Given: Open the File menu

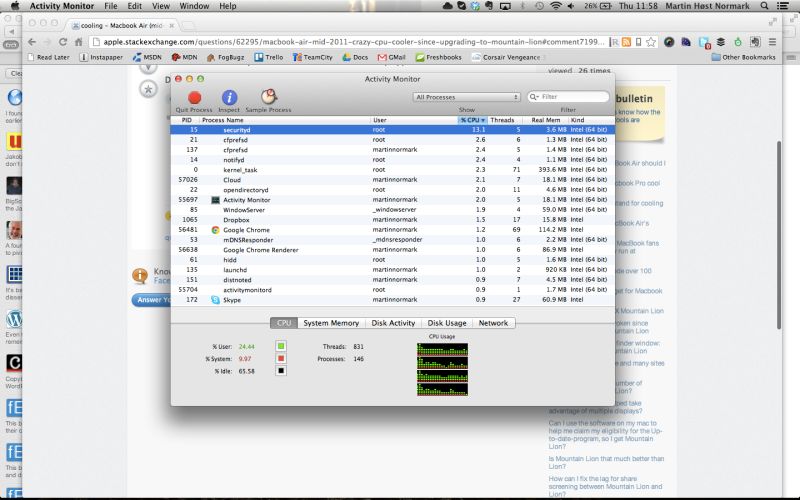Looking at the screenshot, I should [x=111, y=6].
